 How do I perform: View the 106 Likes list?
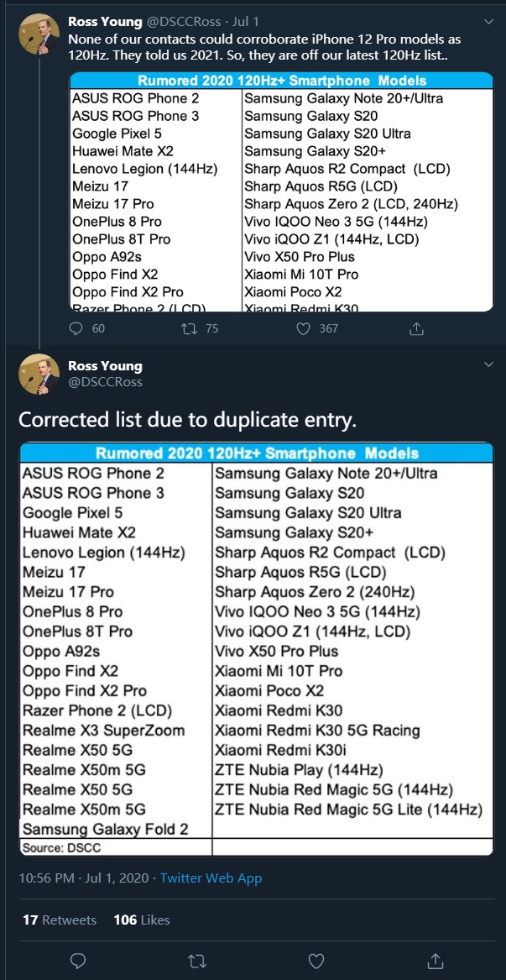coord(142,920)
